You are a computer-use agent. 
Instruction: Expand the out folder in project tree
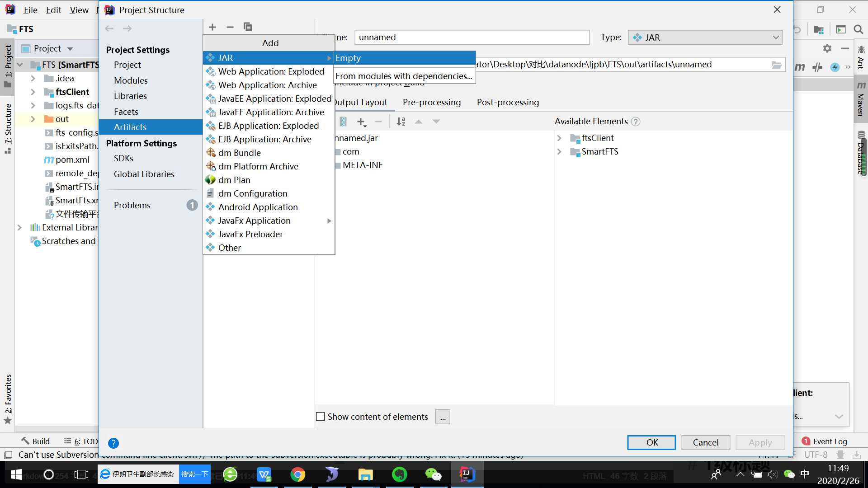(33, 119)
